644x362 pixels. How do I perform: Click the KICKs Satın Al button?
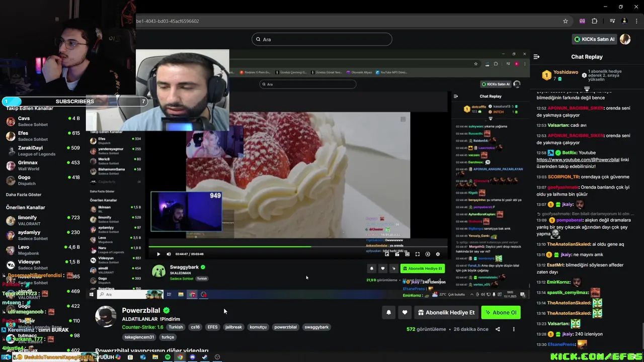coord(595,39)
